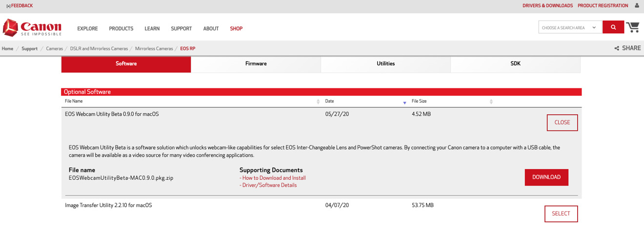Open the About menu

point(211,29)
